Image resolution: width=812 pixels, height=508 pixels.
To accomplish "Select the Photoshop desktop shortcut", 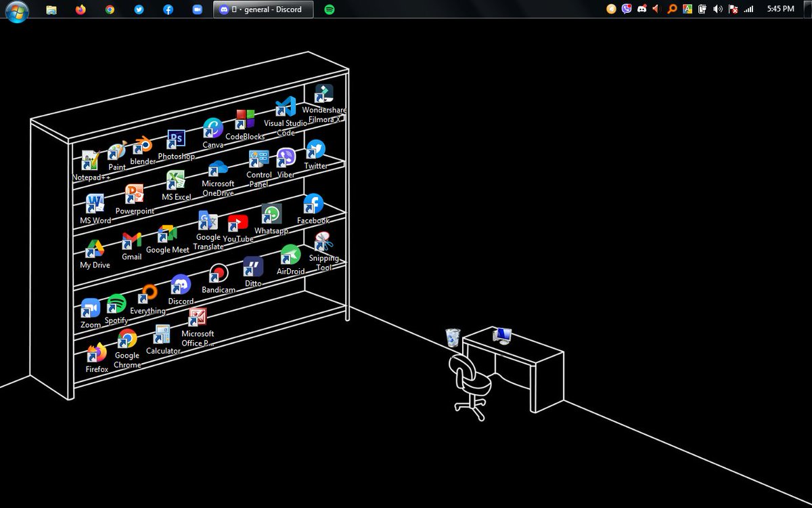I will click(176, 145).
